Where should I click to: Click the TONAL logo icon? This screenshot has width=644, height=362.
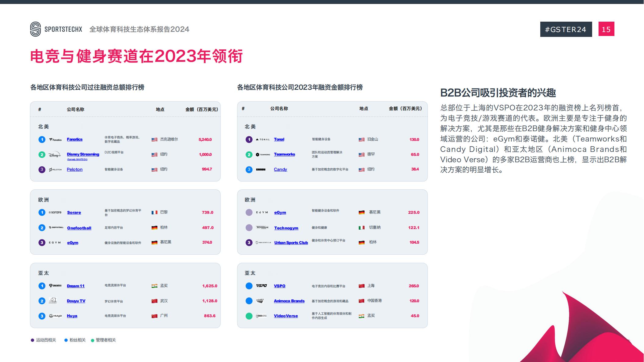click(x=263, y=140)
